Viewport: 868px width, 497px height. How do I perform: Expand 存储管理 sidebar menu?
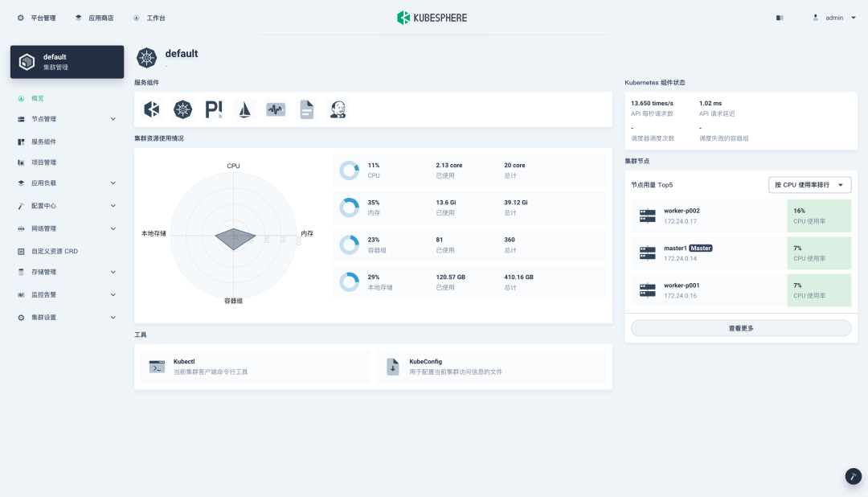[x=113, y=272]
